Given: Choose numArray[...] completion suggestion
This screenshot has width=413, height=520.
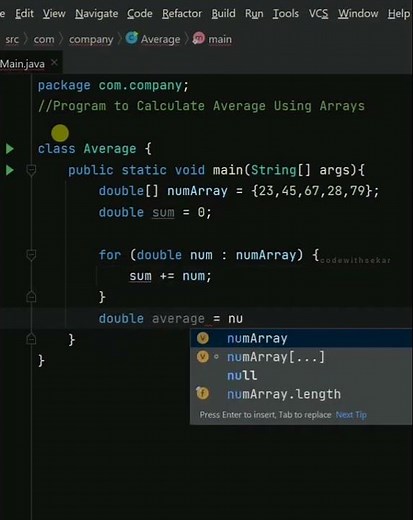Looking at the screenshot, I should [301, 357].
